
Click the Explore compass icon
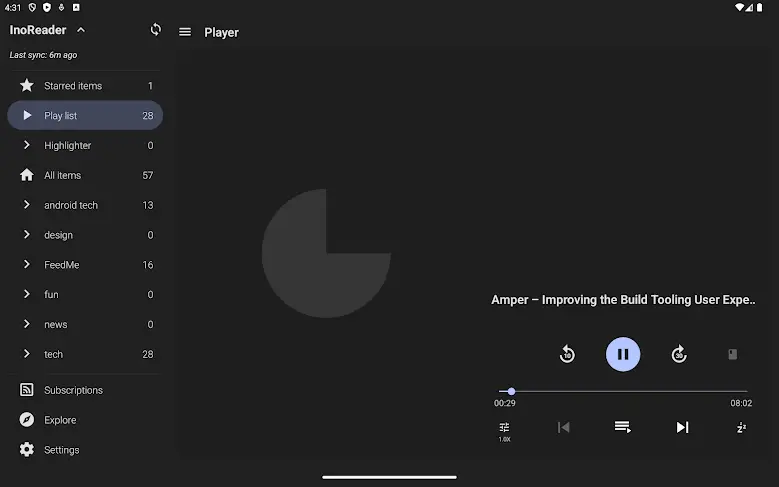tap(27, 419)
